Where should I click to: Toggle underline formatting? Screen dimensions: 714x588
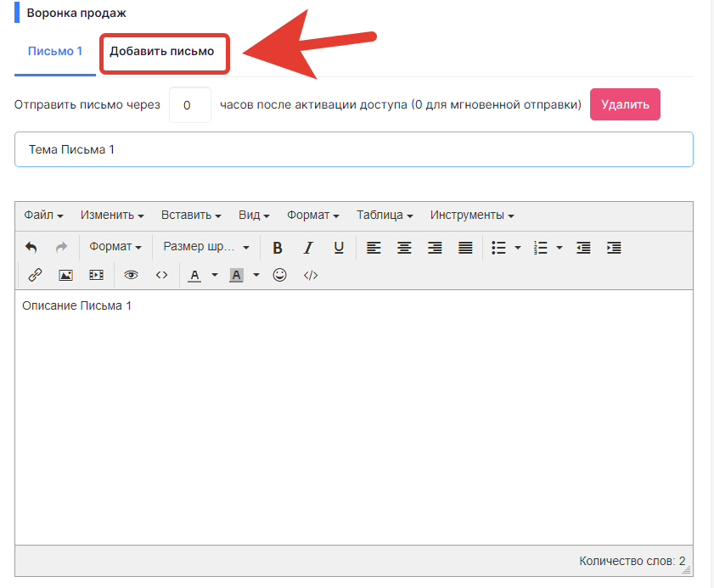coord(339,248)
